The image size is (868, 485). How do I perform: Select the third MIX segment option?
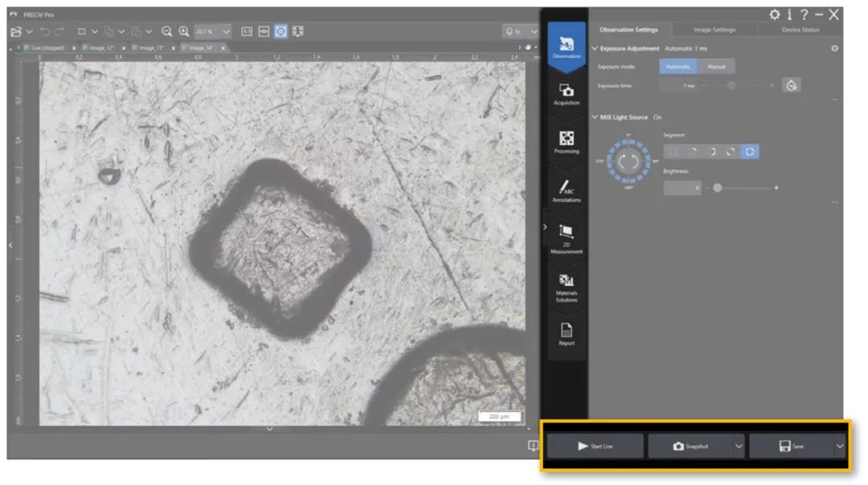712,152
